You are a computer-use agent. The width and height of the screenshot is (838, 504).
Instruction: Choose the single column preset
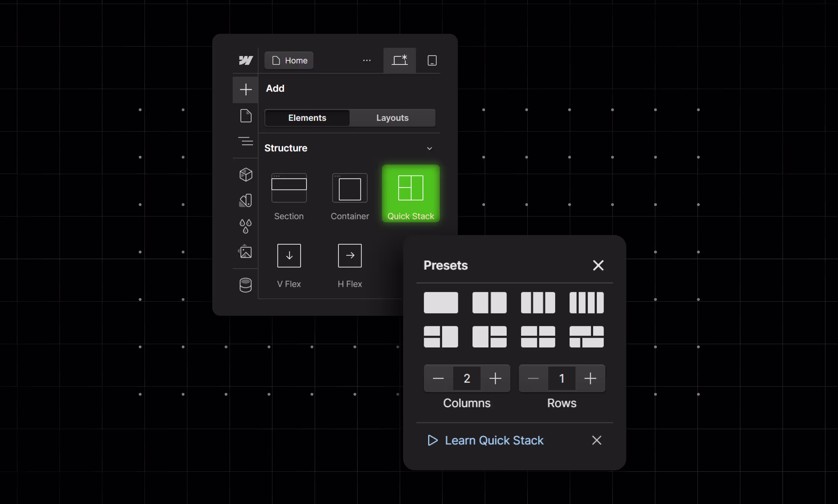pos(441,303)
